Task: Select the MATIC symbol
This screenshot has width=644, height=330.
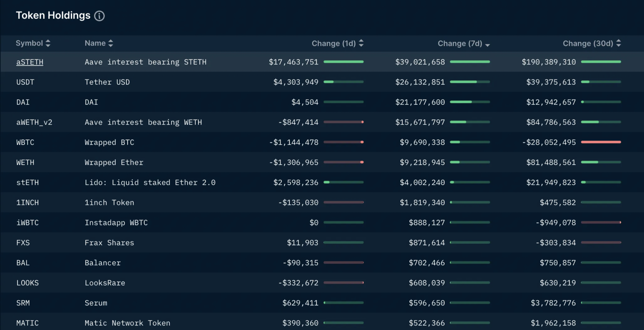Action: 28,323
